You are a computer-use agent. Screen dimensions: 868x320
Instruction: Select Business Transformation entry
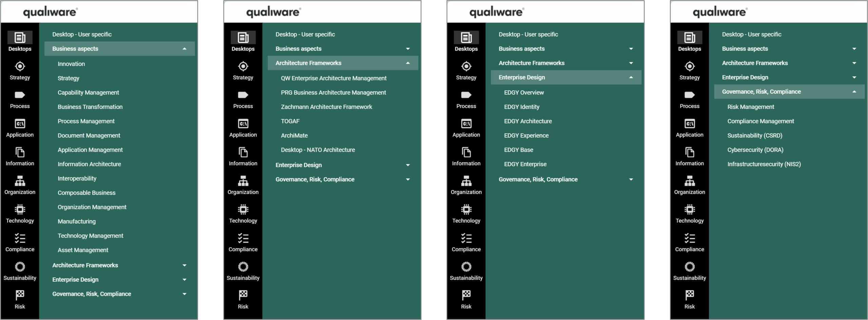90,107
